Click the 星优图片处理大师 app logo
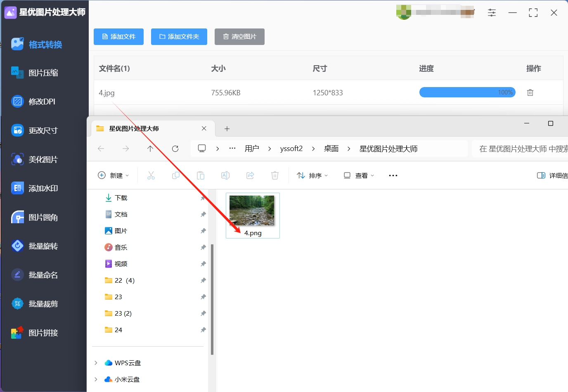Screen dimensions: 568x392 click(10, 12)
